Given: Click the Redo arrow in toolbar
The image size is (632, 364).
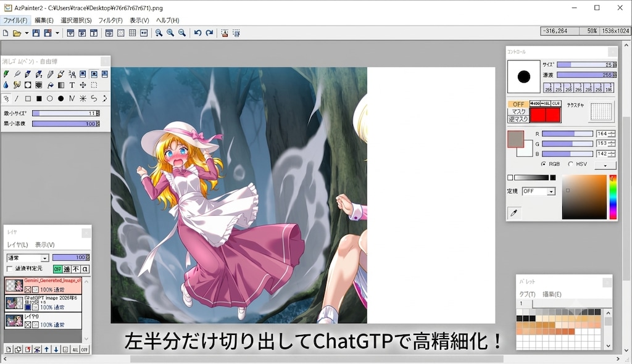Looking at the screenshot, I should (x=209, y=33).
